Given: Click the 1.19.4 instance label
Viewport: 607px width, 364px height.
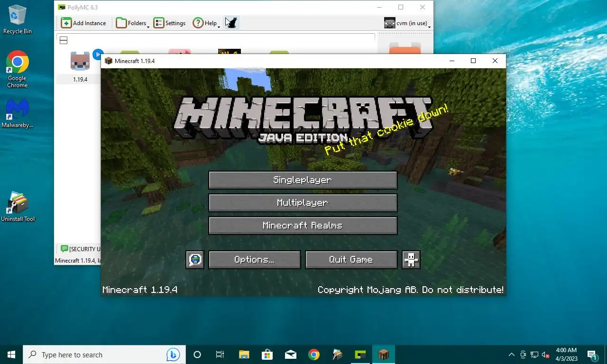Looking at the screenshot, I should (x=80, y=80).
